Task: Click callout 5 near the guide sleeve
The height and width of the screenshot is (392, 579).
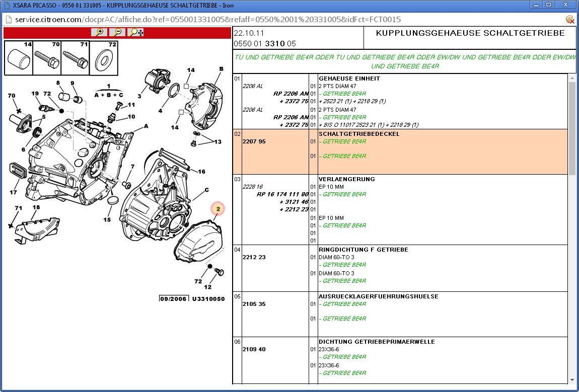Action: pyautogui.click(x=44, y=117)
